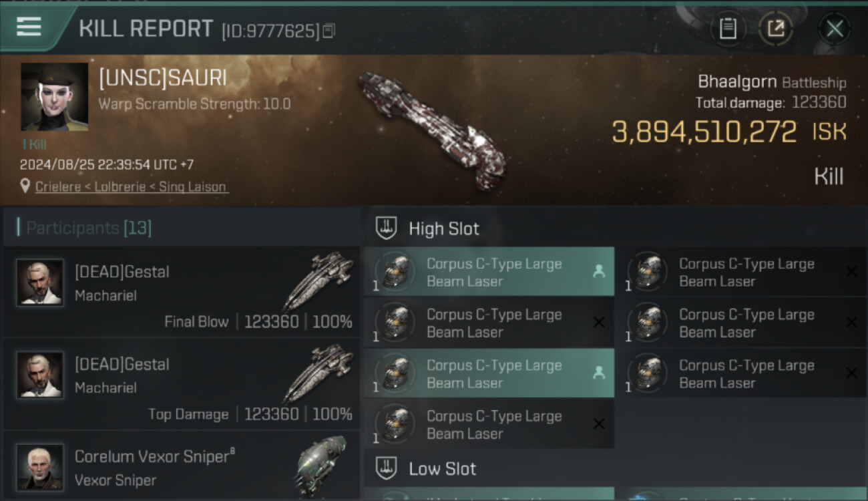Open Corelum Vexor Sniper portrait
This screenshot has width=868, height=501.
coord(40,467)
